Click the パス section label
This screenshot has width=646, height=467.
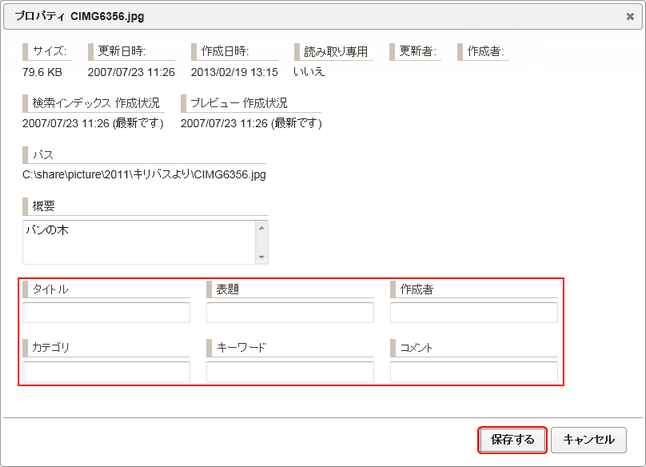pos(43,155)
